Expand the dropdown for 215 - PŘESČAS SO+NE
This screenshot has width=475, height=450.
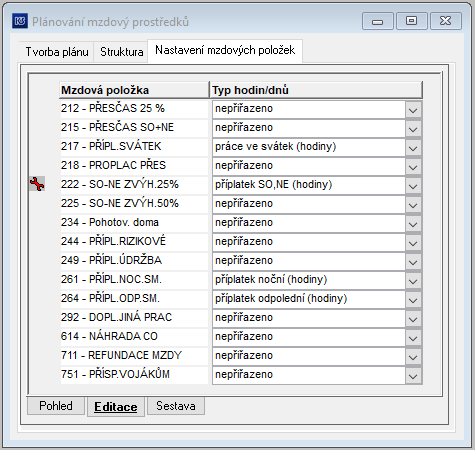point(413,129)
